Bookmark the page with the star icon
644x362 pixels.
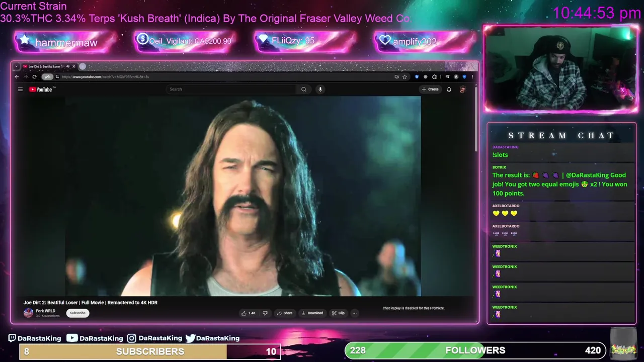pyautogui.click(x=405, y=77)
